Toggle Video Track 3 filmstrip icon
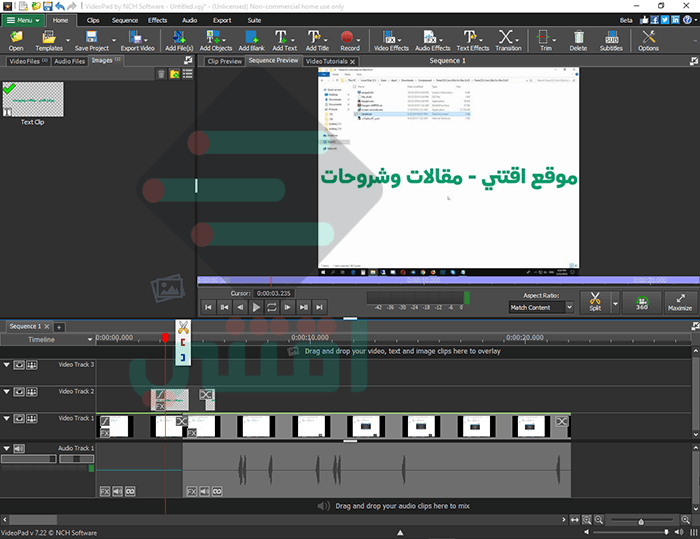This screenshot has height=539, width=700. (x=32, y=365)
